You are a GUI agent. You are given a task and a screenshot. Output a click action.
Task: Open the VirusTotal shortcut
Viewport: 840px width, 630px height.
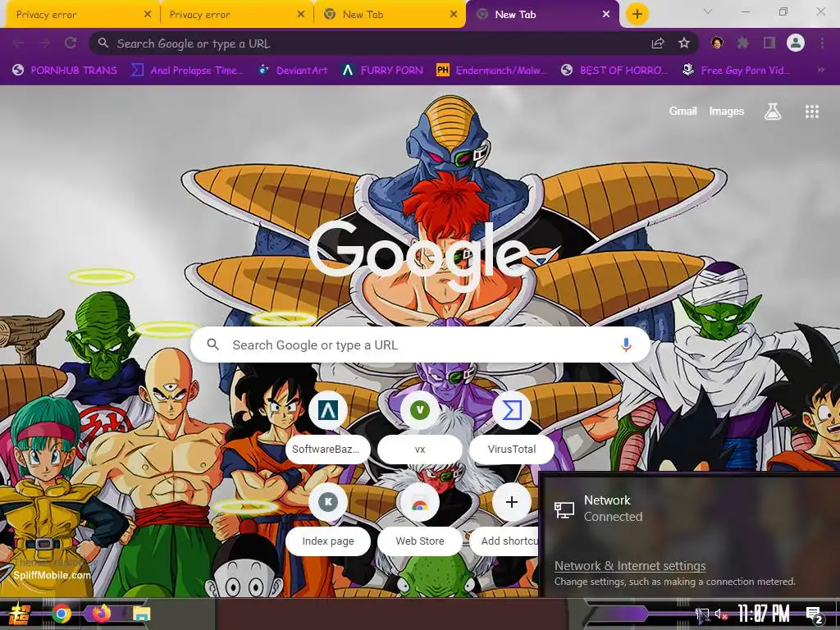pyautogui.click(x=512, y=427)
